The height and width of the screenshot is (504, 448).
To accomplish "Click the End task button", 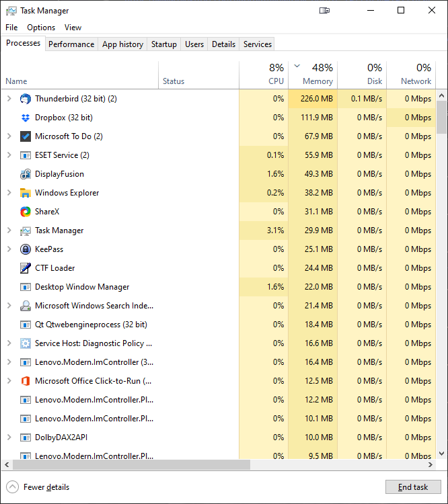I will [x=413, y=487].
